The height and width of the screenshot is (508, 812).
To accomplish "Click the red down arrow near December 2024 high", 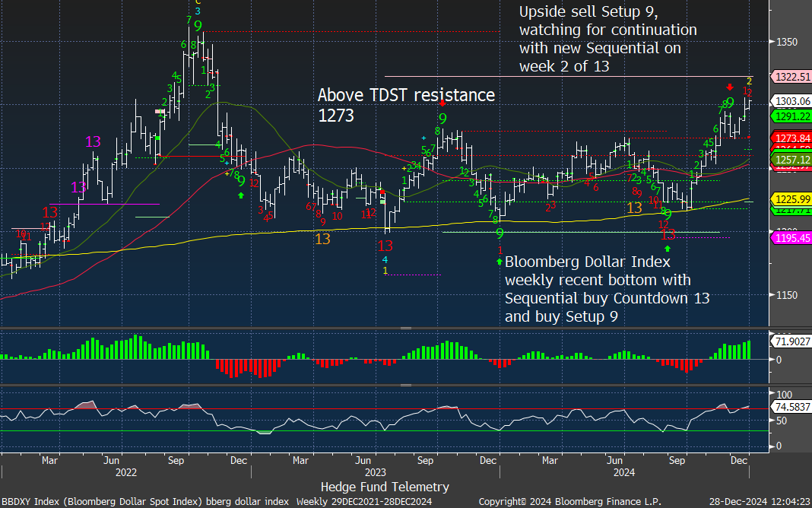I will click(x=730, y=87).
